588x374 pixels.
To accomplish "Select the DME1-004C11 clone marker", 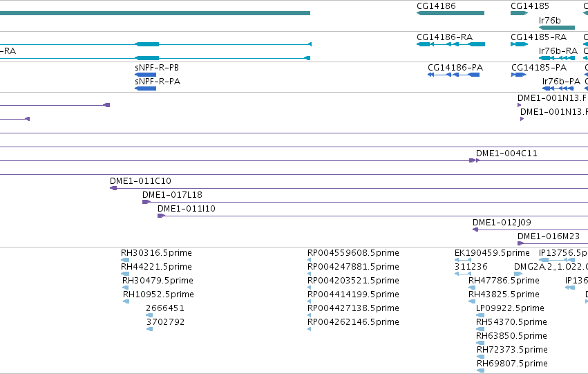I will [475, 160].
